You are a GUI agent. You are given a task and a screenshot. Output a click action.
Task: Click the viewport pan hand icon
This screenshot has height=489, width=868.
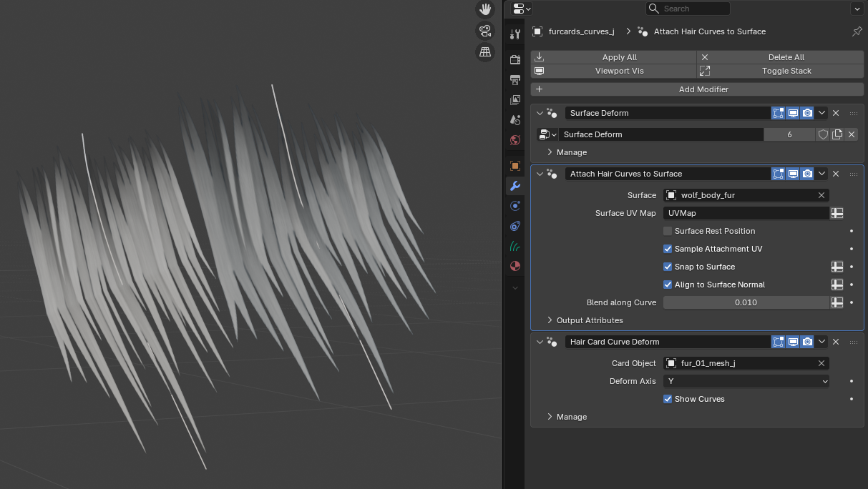(485, 9)
